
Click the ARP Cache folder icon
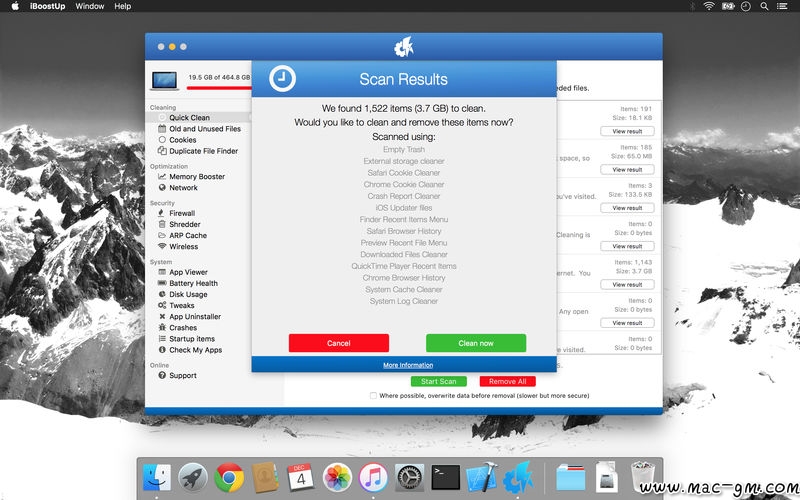(x=162, y=236)
